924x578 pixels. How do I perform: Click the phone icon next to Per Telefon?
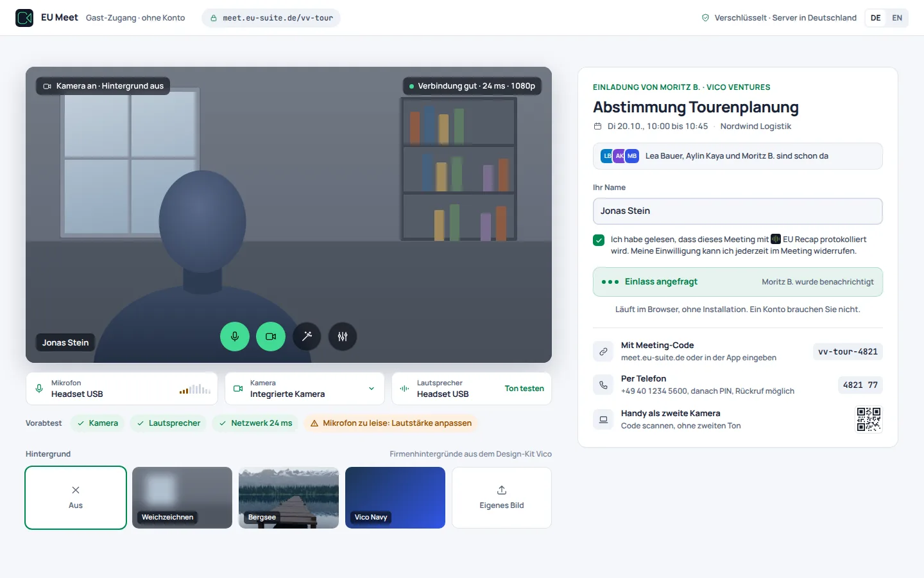click(x=603, y=385)
